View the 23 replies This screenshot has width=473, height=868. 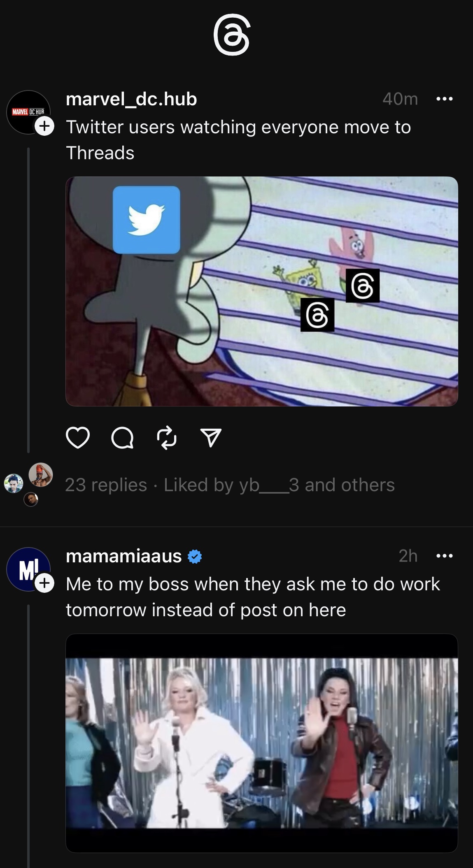(106, 485)
